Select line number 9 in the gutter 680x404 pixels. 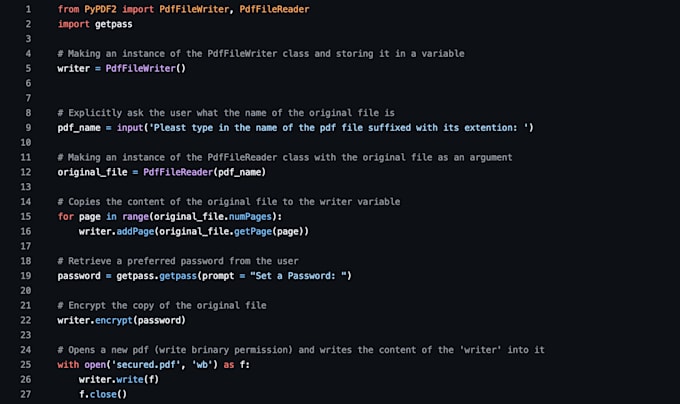[x=28, y=127]
